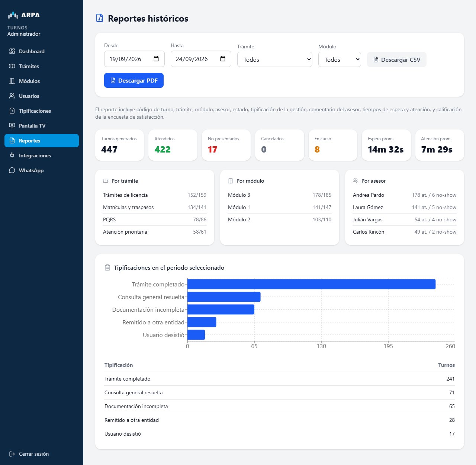This screenshot has width=476, height=465.
Task: Click the Hasta date input field
Action: [x=201, y=59]
